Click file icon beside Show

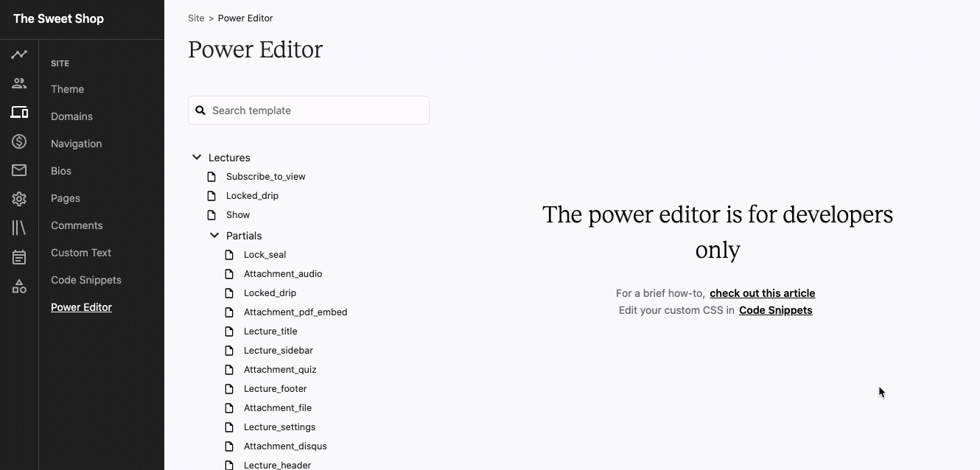pos(212,215)
